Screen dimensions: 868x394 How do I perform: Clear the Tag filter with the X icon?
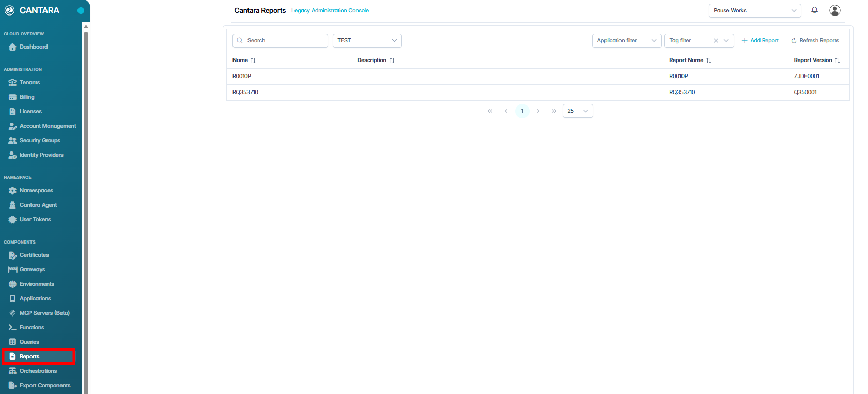[x=716, y=40]
